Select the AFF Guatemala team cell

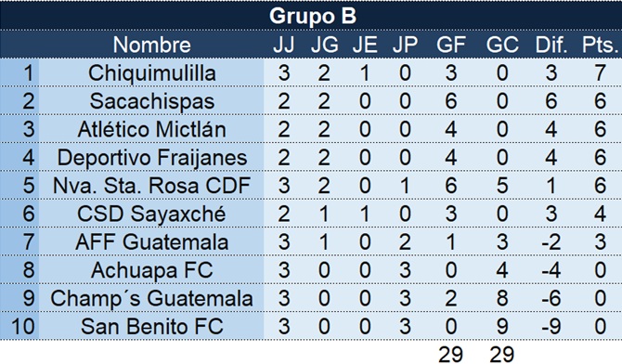151,242
